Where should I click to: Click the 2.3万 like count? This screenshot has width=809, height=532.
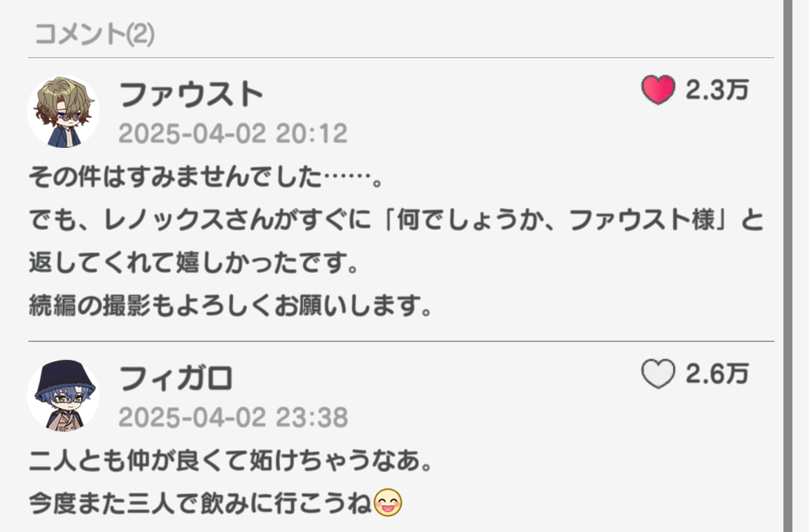pyautogui.click(x=716, y=91)
